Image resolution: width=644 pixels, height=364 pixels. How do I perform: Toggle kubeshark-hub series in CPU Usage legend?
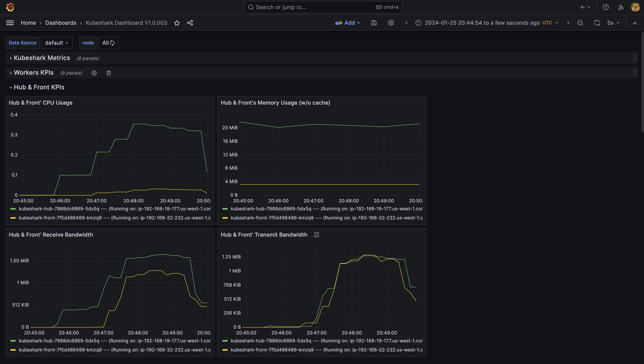110,208
